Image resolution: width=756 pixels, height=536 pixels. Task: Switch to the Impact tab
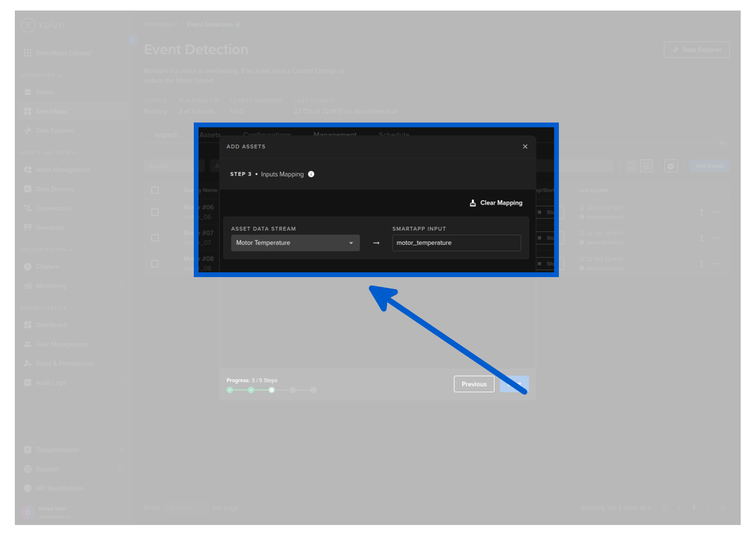pyautogui.click(x=166, y=135)
